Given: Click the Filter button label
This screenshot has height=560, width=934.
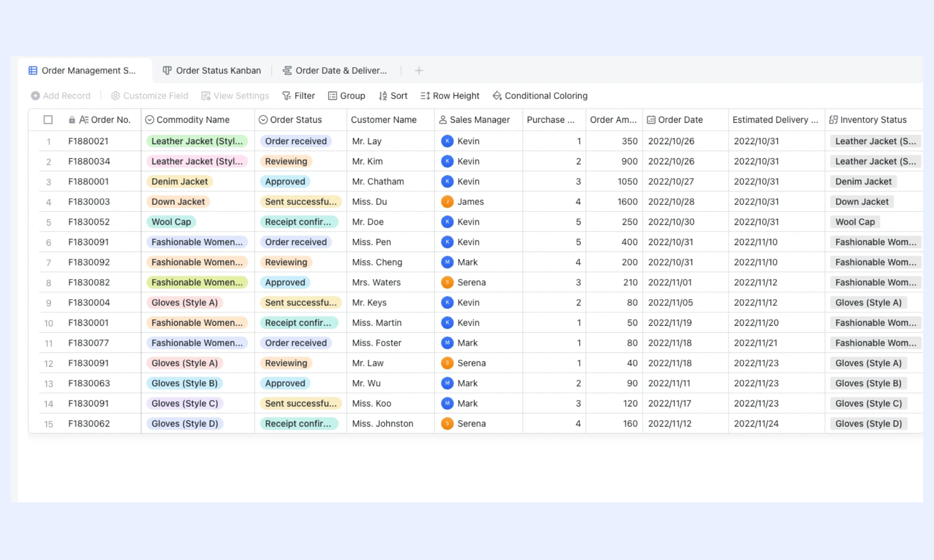Looking at the screenshot, I should [304, 96].
